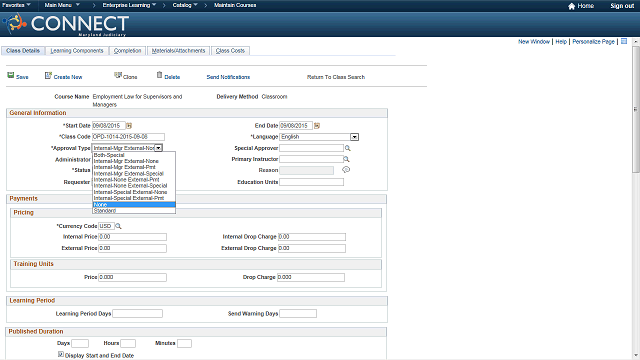Select Internal-Mgr External-Special option

pos(134,173)
